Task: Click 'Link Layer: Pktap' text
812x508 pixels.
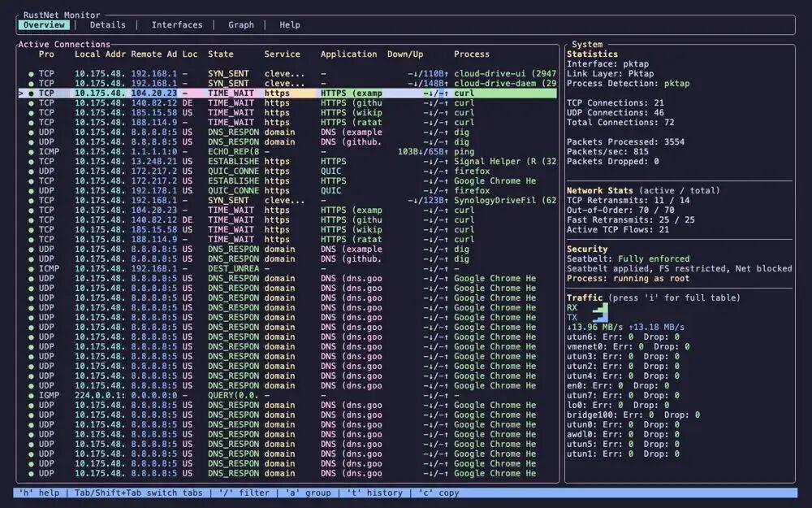Action: point(611,74)
